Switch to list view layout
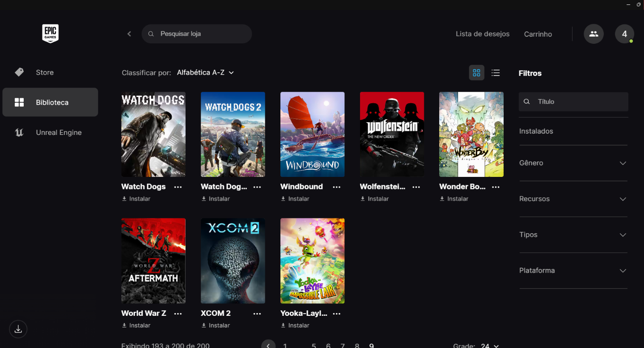 [496, 73]
